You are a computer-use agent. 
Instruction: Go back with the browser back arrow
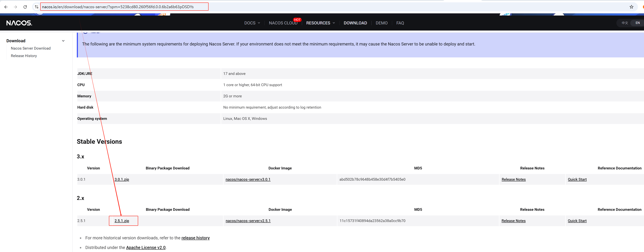(x=6, y=7)
